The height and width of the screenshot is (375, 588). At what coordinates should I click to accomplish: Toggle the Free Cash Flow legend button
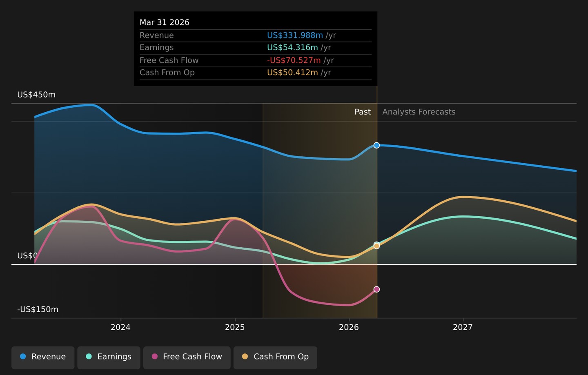pos(187,357)
